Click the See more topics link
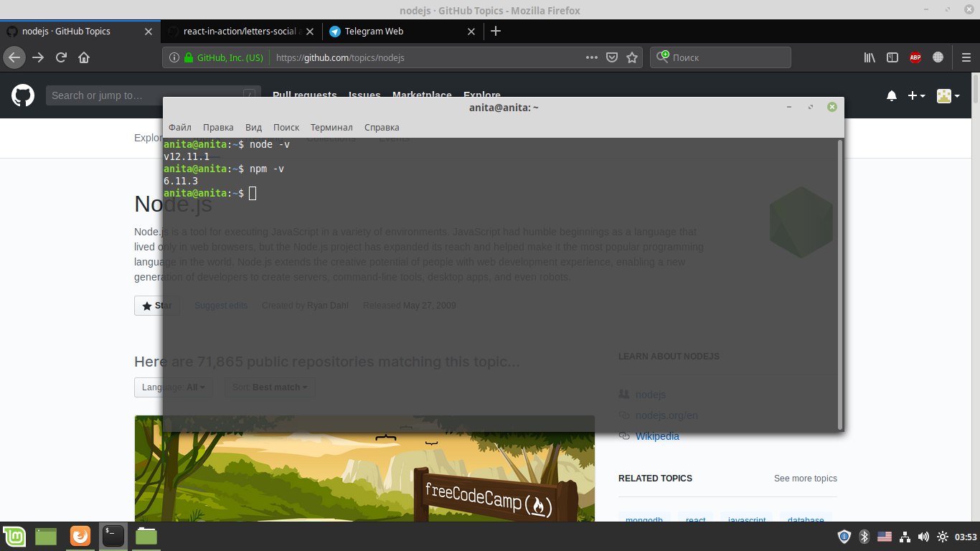The image size is (980, 551). coord(806,479)
